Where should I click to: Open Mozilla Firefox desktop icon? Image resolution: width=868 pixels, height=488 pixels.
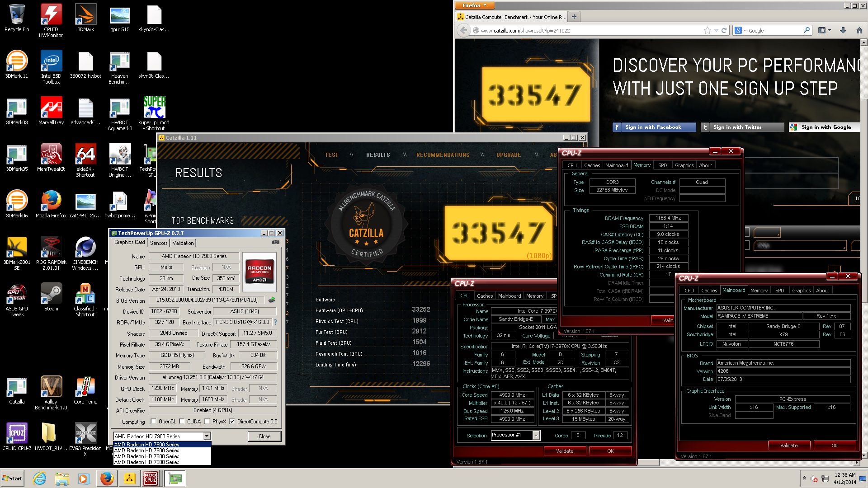click(x=51, y=204)
